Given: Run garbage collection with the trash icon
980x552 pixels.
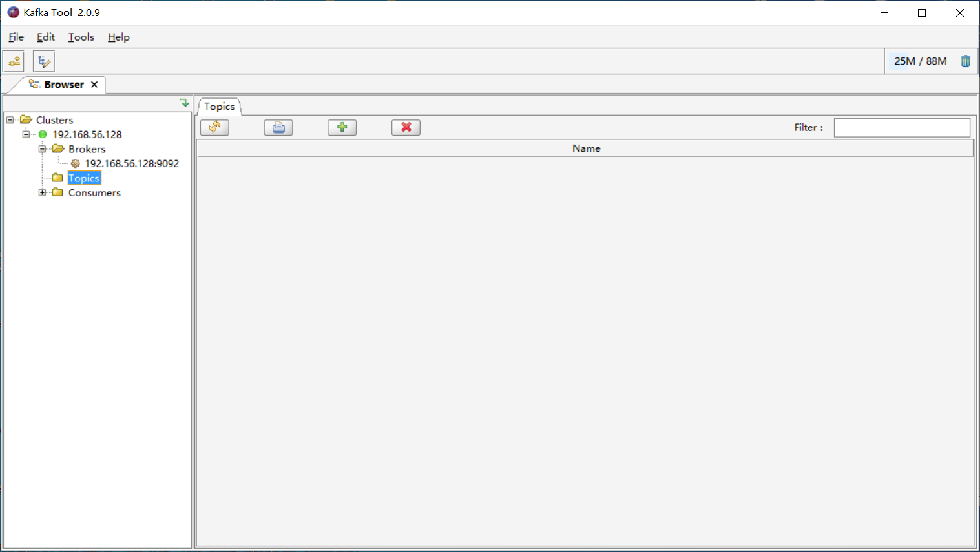Looking at the screenshot, I should click(x=965, y=61).
